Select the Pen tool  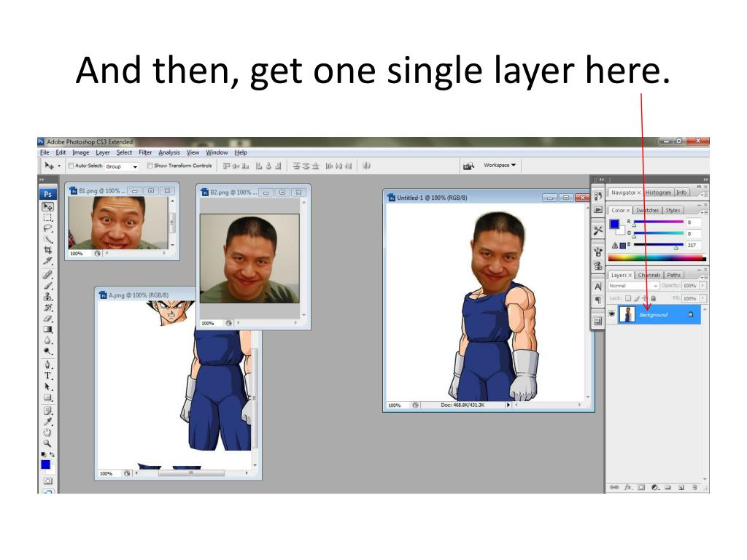(x=47, y=365)
